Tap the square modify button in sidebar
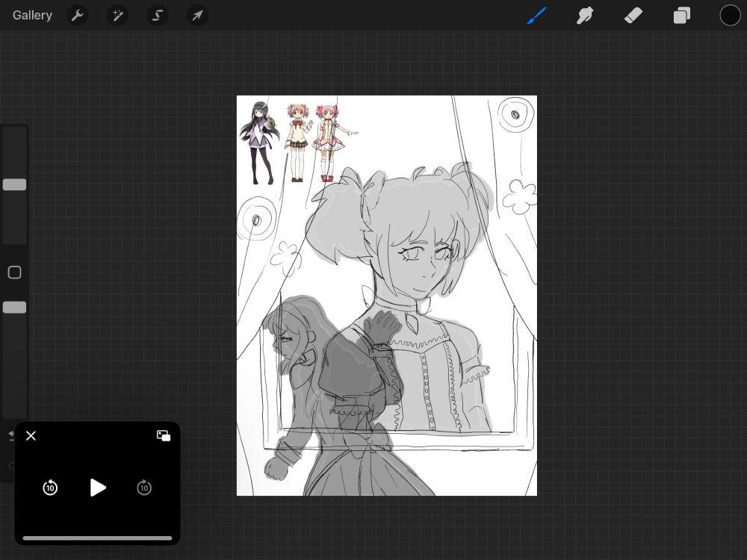This screenshot has height=560, width=747. [15, 273]
